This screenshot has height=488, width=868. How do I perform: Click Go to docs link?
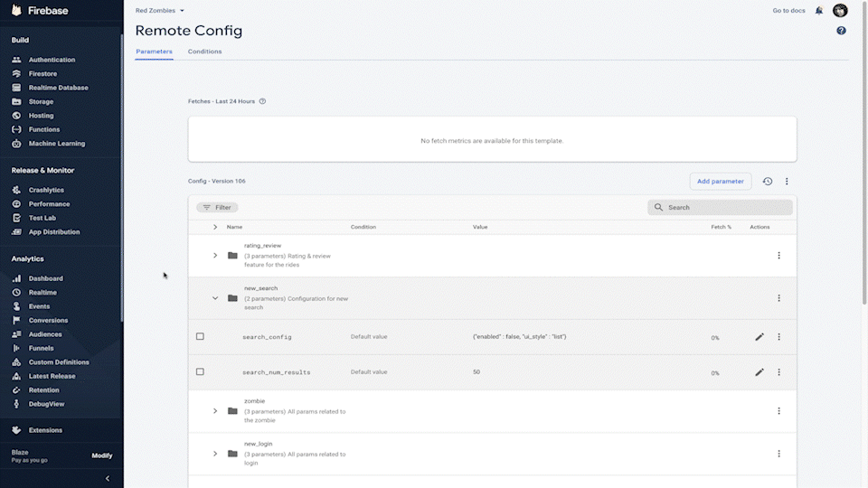pos(788,11)
